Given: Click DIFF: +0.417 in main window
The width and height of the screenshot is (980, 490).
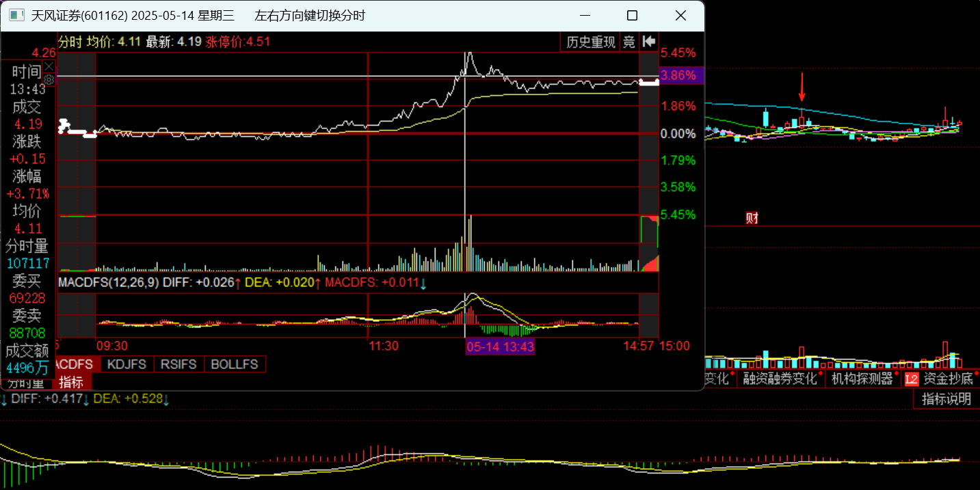Looking at the screenshot, I should pyautogui.click(x=47, y=399).
